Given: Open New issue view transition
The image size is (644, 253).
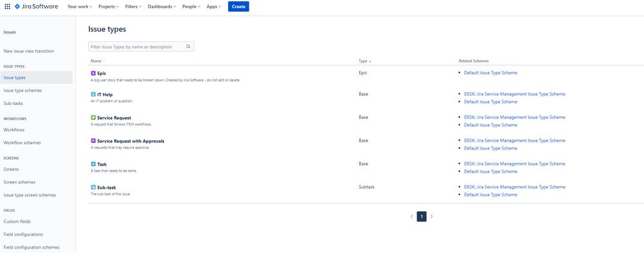Looking at the screenshot, I should coord(29,52).
